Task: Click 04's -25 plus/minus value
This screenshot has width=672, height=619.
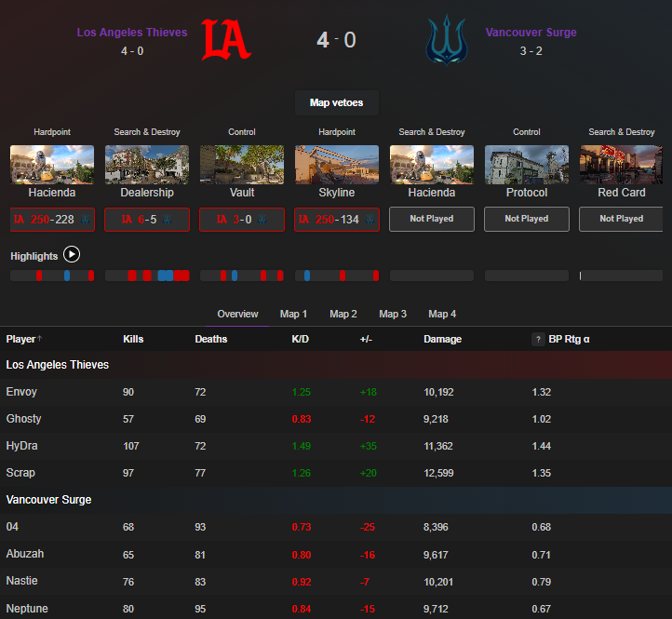Action: tap(368, 527)
